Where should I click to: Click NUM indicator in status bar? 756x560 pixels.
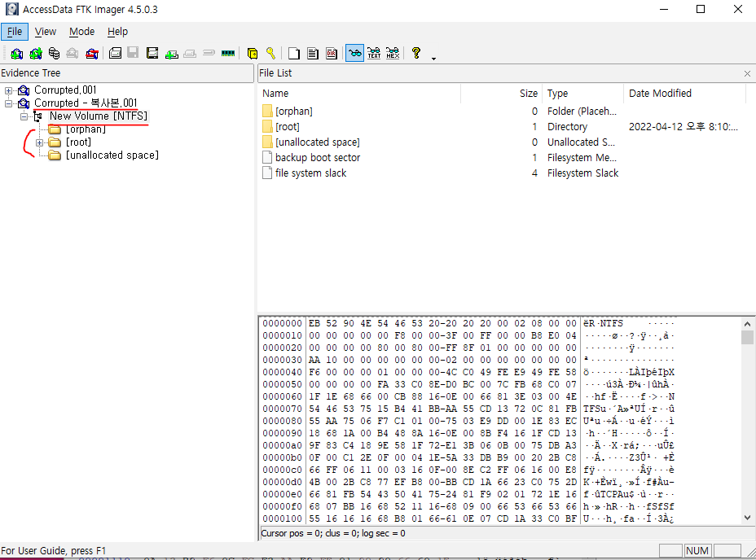[697, 551]
